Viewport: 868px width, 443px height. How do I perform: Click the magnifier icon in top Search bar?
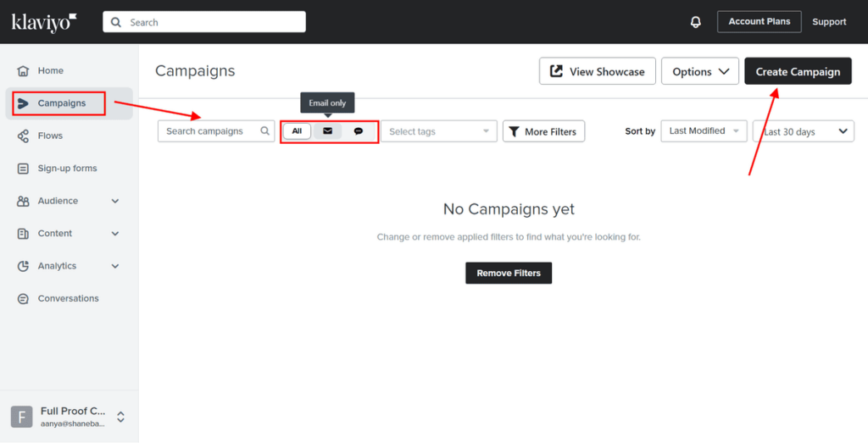115,22
